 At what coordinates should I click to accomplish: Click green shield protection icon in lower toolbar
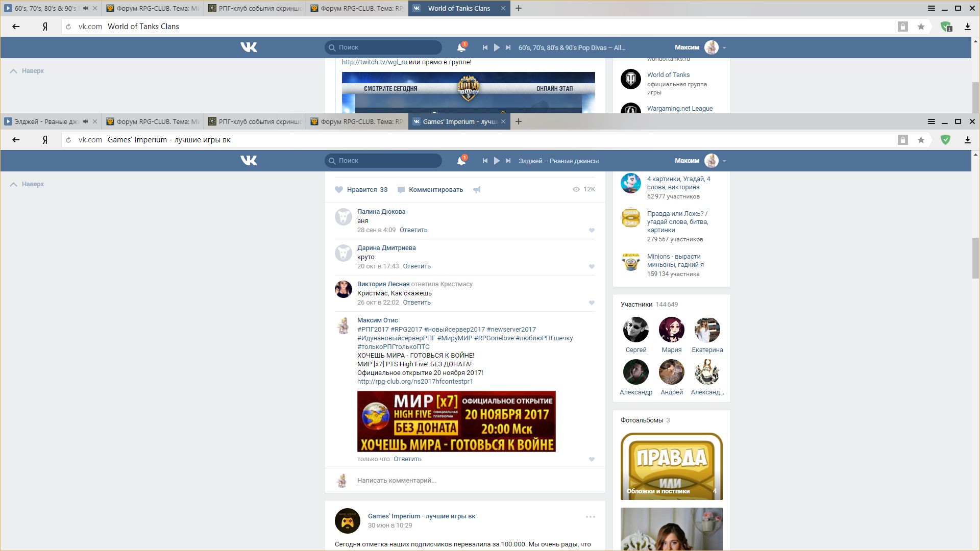pyautogui.click(x=945, y=140)
